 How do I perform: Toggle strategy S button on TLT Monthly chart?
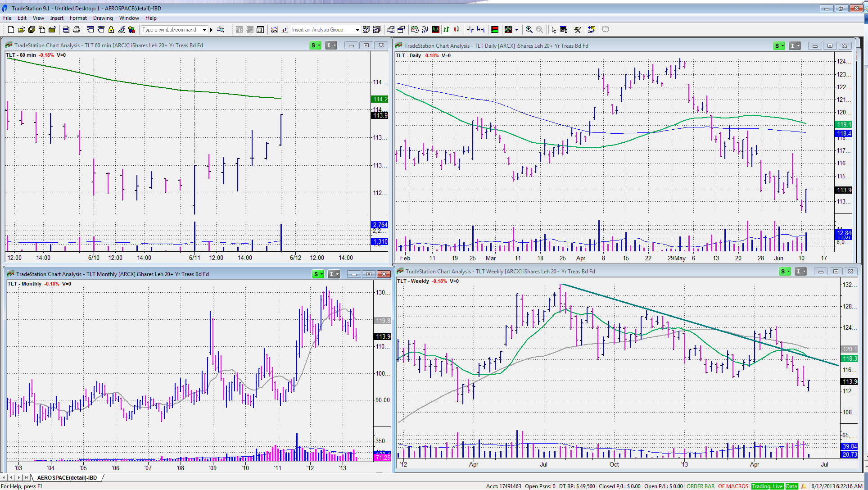pos(318,274)
